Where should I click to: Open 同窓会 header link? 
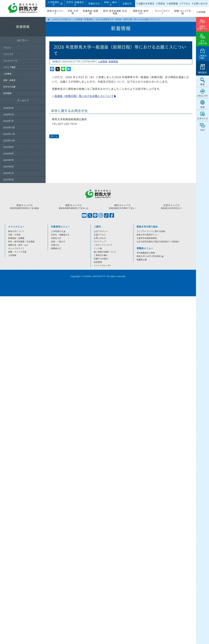(x=160, y=4)
